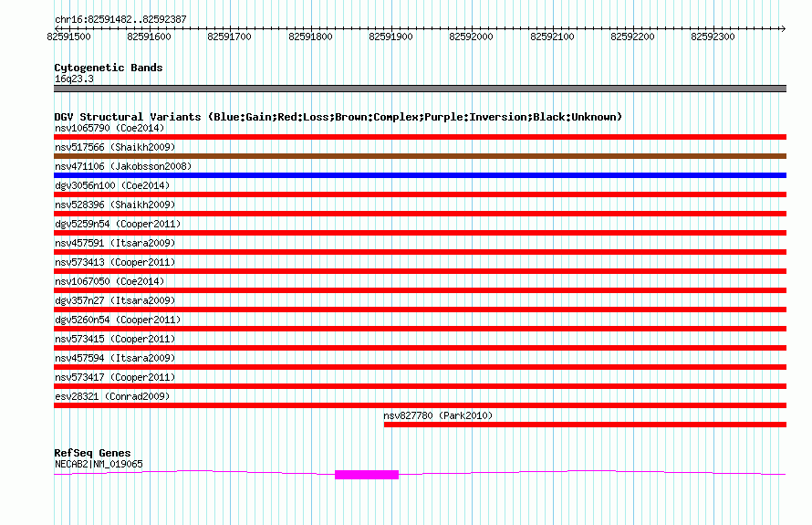Click ruler position 82591800
The width and height of the screenshot is (812, 525).
tap(310, 37)
